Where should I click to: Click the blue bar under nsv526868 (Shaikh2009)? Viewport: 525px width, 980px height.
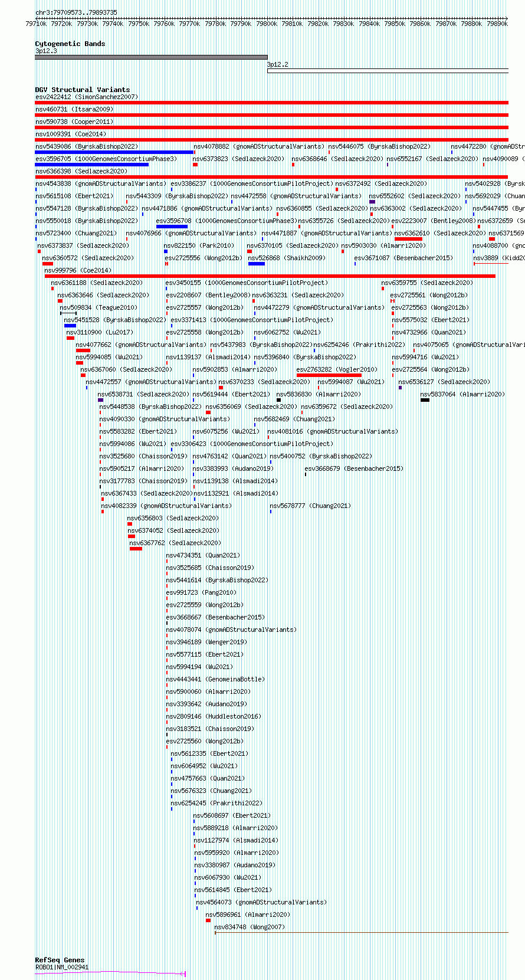[x=257, y=264]
